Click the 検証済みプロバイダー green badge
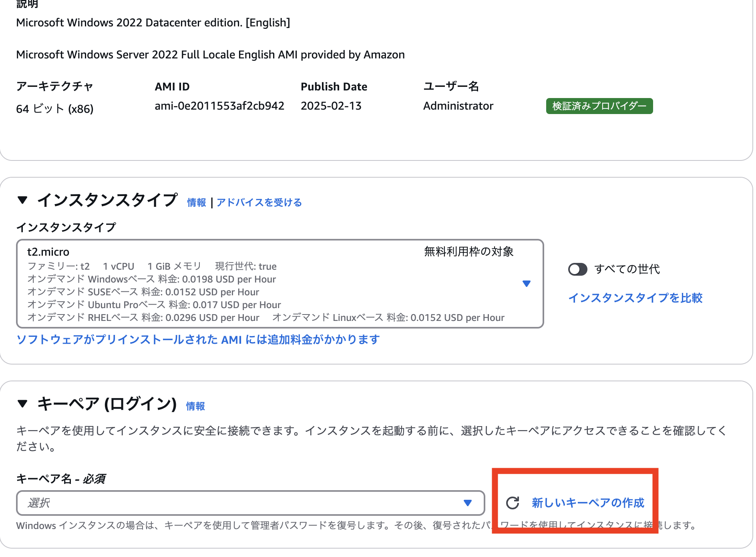 [599, 106]
